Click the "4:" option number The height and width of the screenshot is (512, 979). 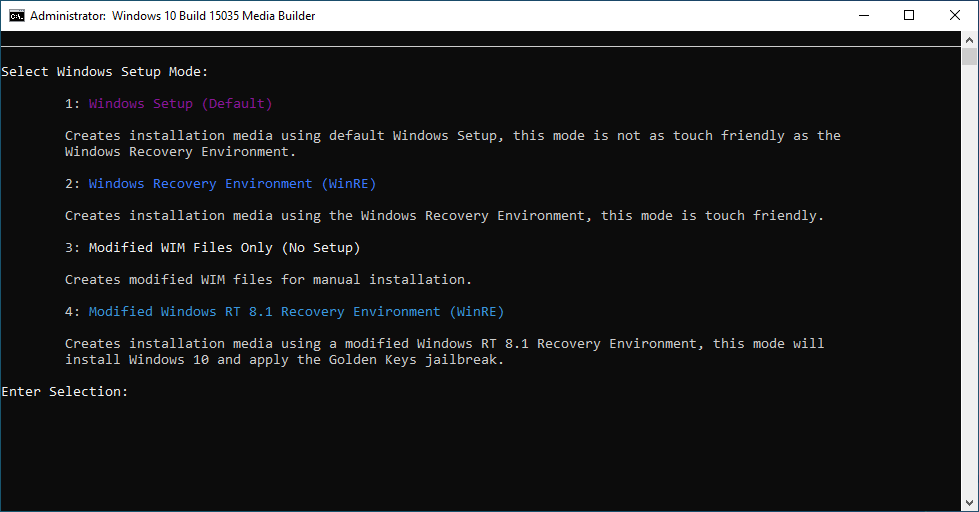click(x=72, y=312)
